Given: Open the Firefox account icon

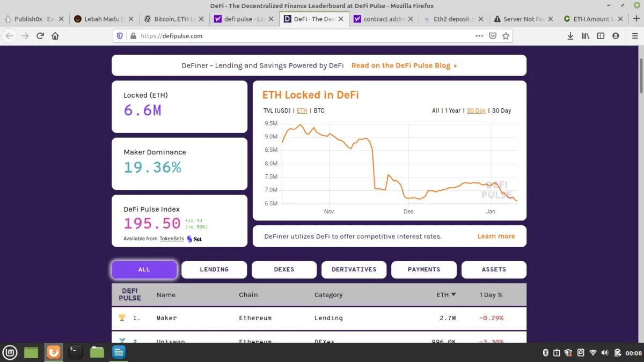Looking at the screenshot, I should coord(616,36).
